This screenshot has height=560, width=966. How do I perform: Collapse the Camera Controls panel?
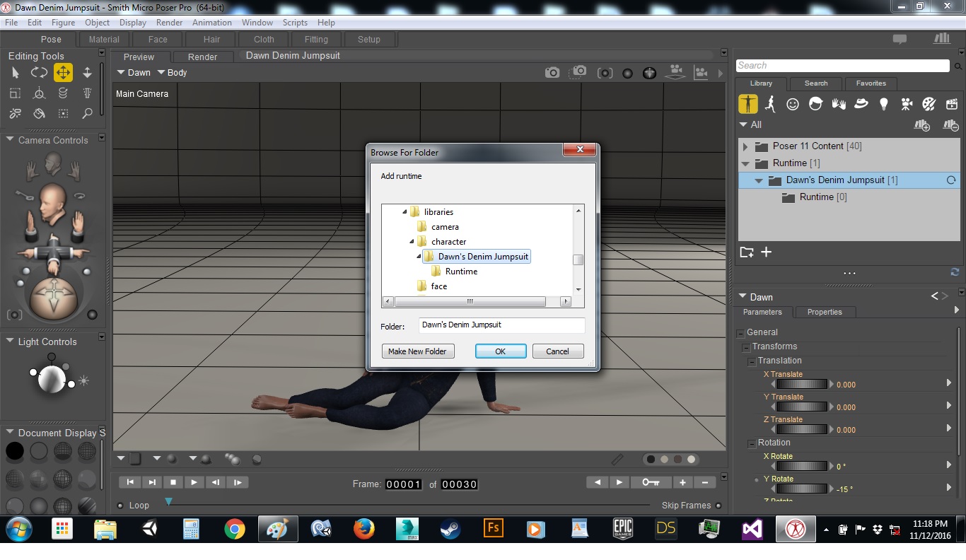coord(10,140)
